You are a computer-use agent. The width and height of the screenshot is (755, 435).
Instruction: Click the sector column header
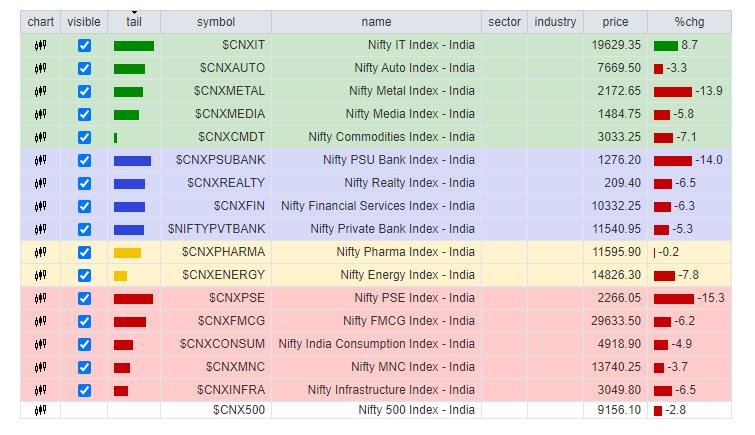click(x=504, y=22)
